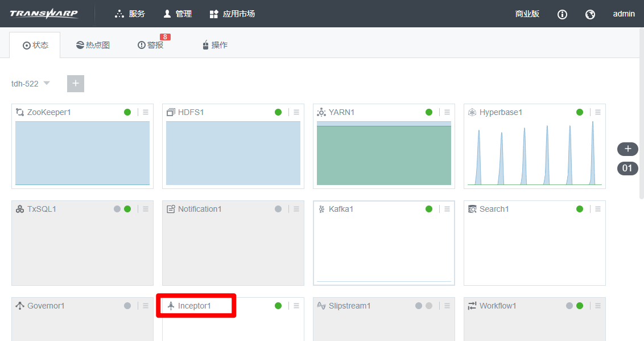This screenshot has height=341, width=644.
Task: Click the Kafka1 service icon
Action: (321, 209)
